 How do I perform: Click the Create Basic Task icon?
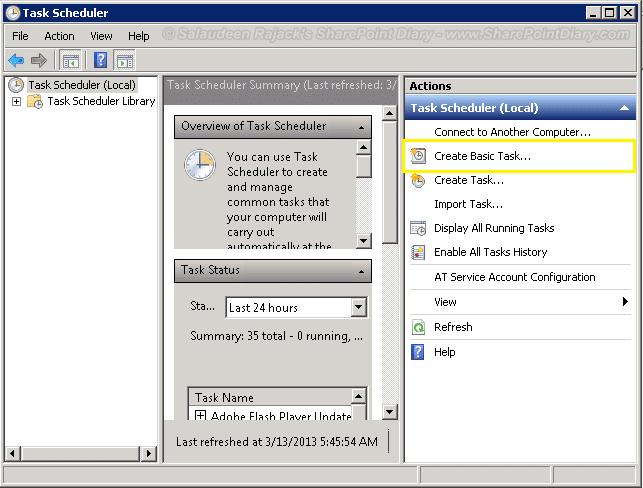418,156
